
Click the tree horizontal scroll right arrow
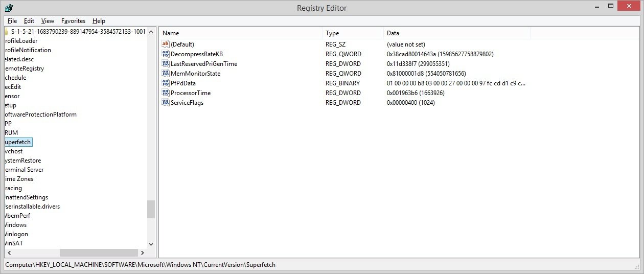click(142, 253)
